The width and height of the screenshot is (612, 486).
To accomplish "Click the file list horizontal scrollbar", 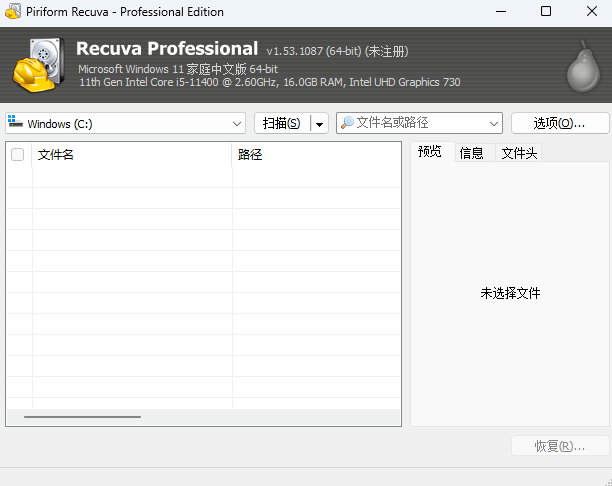I will tap(82, 417).
